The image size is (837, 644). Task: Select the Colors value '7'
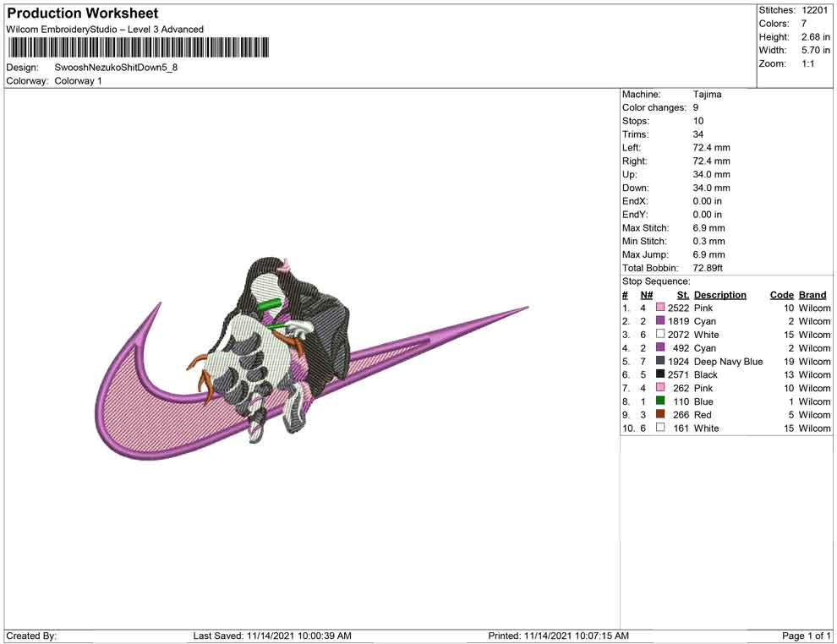coord(803,24)
